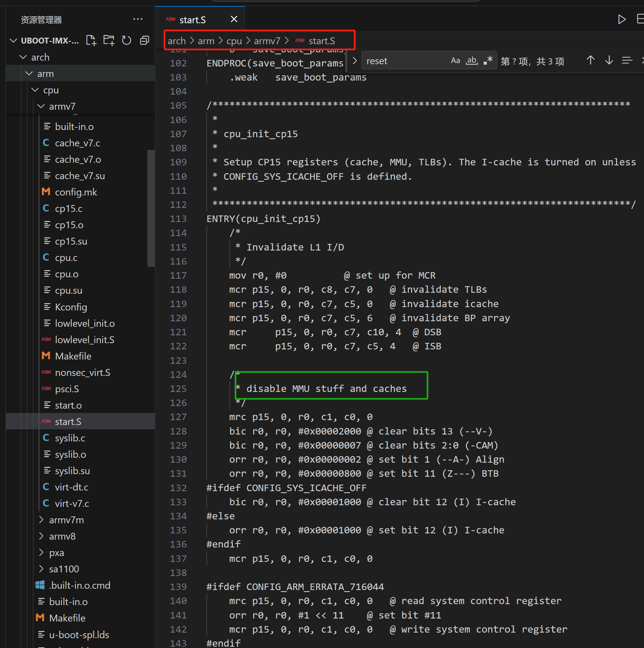The width and height of the screenshot is (644, 648).
Task: Run the file with play button
Action: pos(621,19)
